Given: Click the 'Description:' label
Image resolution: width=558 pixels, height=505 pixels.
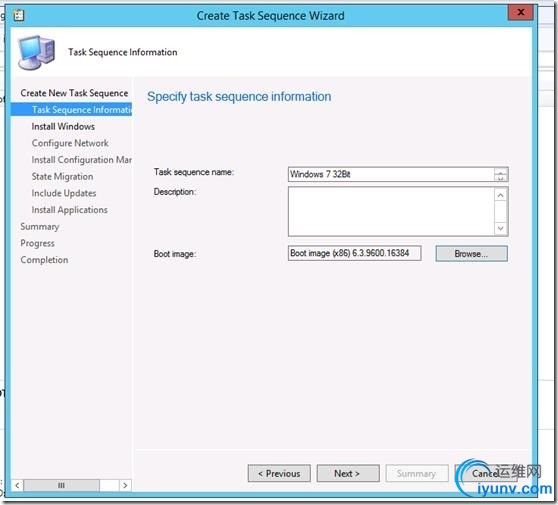Looking at the screenshot, I should tap(175, 192).
